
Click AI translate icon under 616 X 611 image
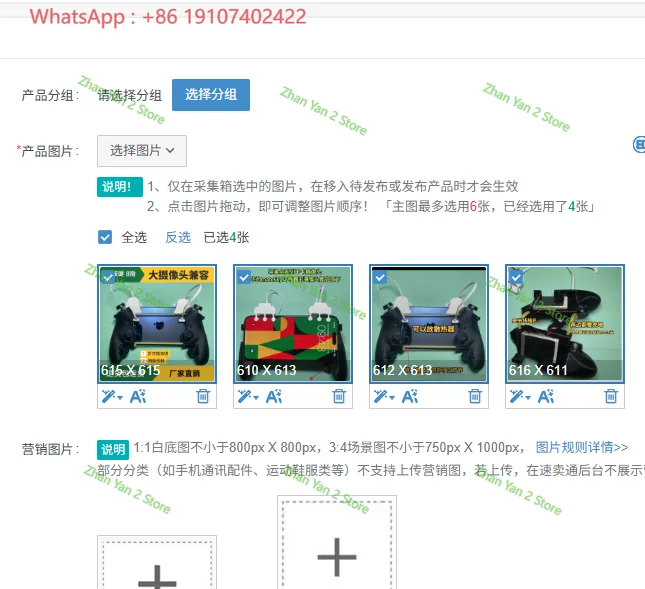546,397
